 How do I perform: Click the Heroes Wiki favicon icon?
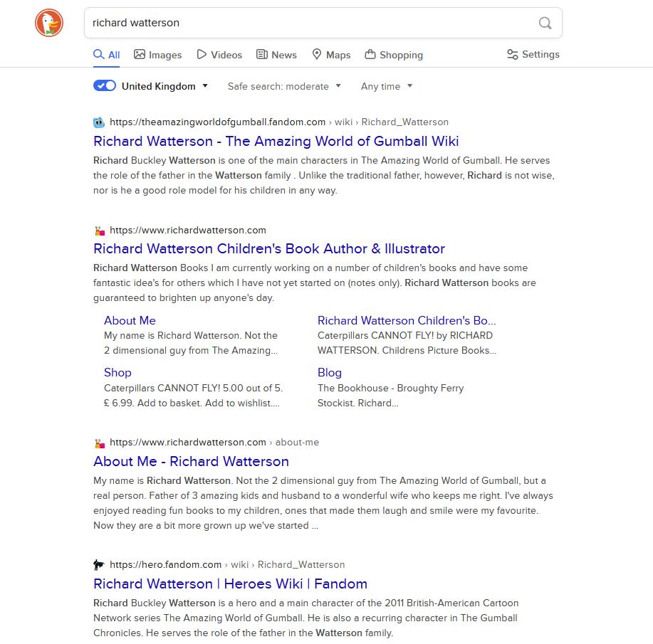pyautogui.click(x=99, y=565)
